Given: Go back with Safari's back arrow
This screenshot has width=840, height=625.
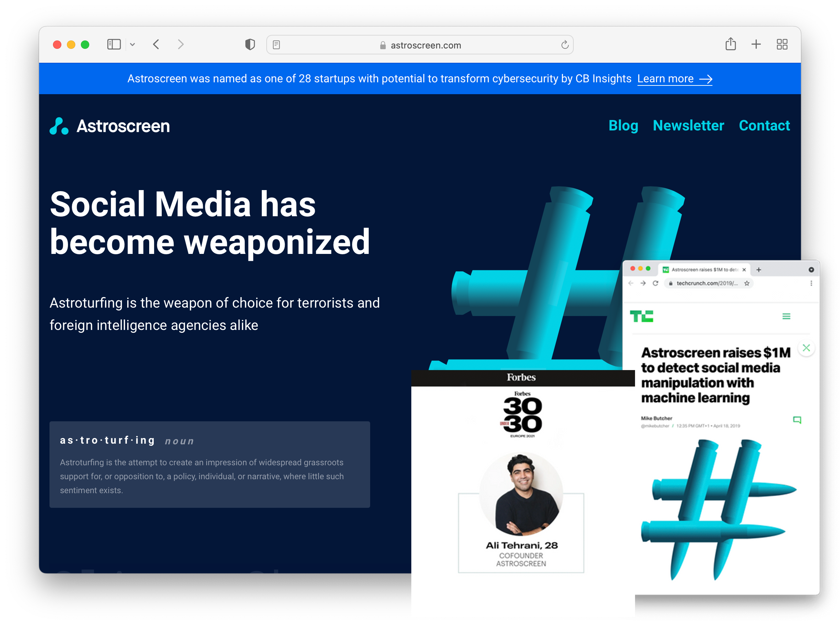Looking at the screenshot, I should point(156,45).
